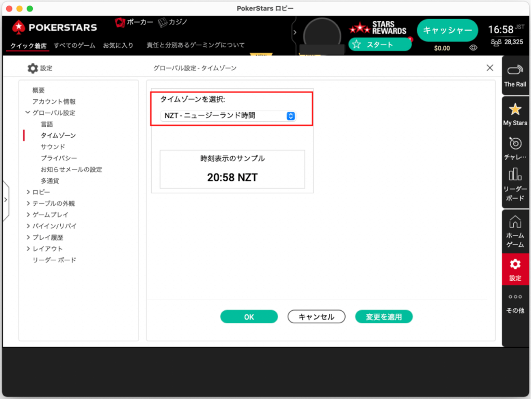
Task: Select the カジノ product tab
Action: [174, 22]
